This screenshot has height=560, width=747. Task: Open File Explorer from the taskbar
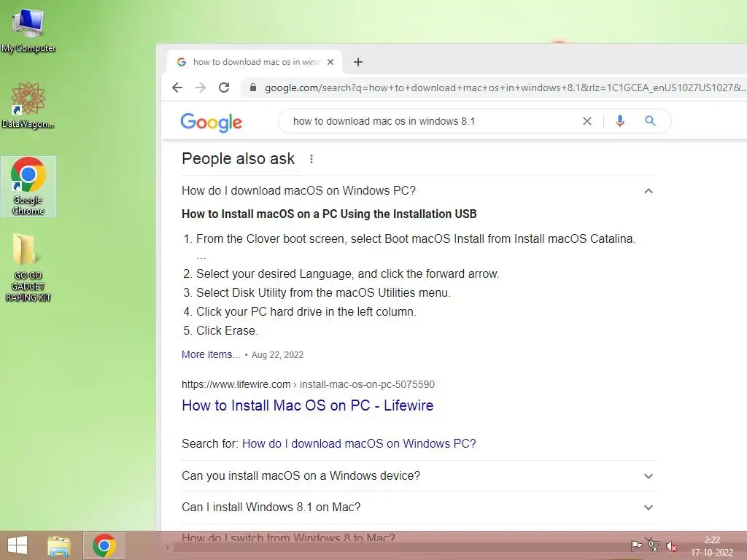(58, 545)
